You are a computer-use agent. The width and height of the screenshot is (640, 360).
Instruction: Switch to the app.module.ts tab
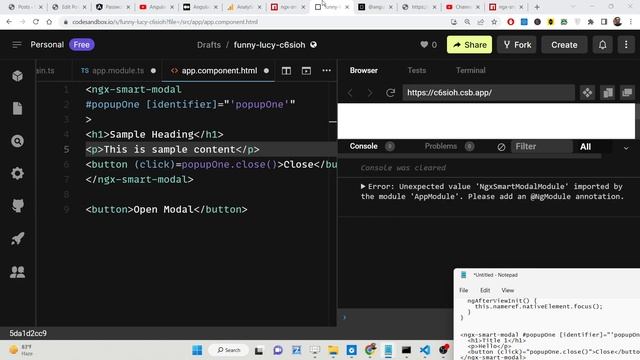click(118, 71)
